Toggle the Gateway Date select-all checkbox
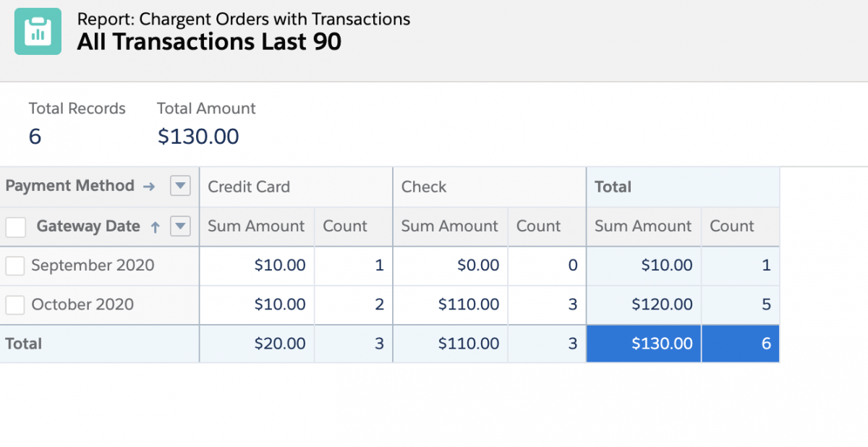 (x=16, y=227)
